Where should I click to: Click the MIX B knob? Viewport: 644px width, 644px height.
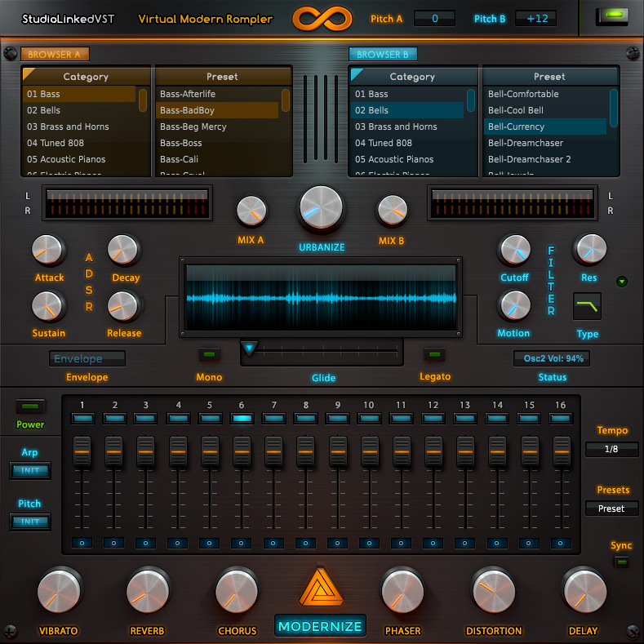click(393, 210)
